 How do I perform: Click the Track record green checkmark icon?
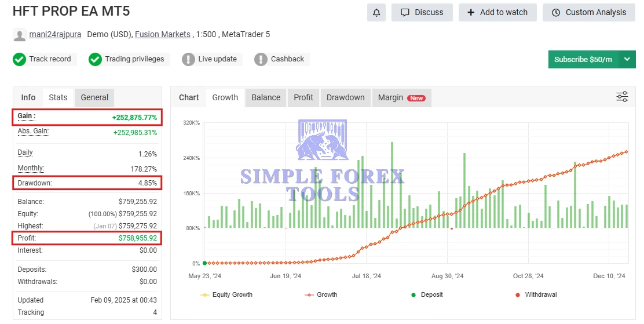coord(19,59)
